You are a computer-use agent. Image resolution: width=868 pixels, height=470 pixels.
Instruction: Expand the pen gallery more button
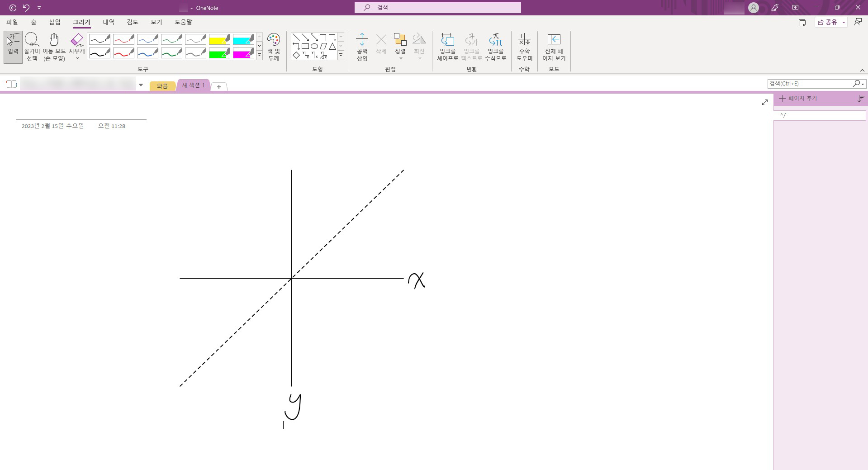[x=259, y=55]
